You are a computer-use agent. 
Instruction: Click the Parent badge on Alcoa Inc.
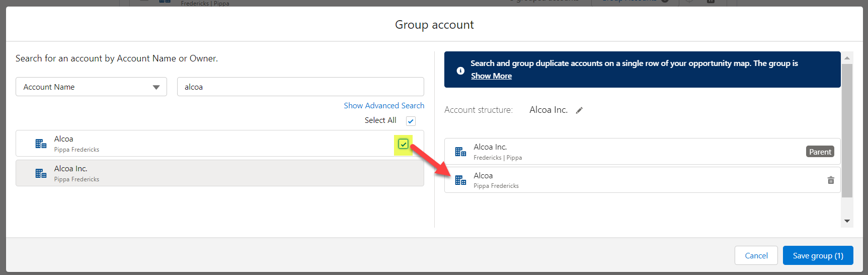(x=820, y=152)
